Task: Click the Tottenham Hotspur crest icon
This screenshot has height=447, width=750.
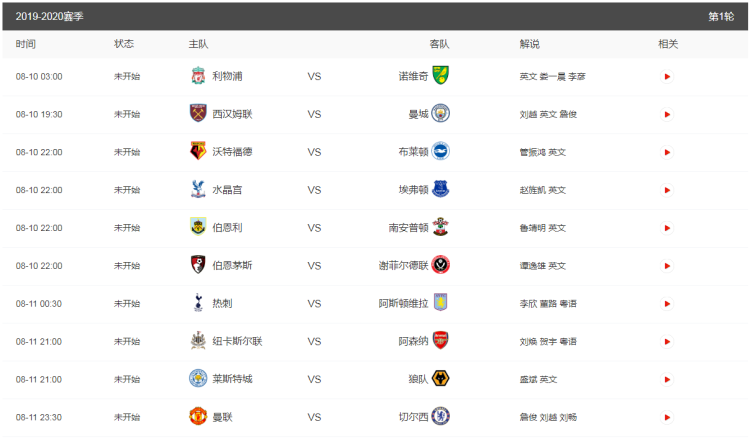Action: click(197, 303)
